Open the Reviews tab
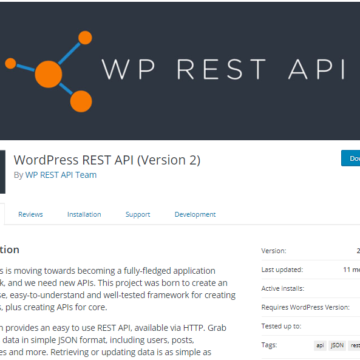This screenshot has width=360, height=360. pos(30,214)
